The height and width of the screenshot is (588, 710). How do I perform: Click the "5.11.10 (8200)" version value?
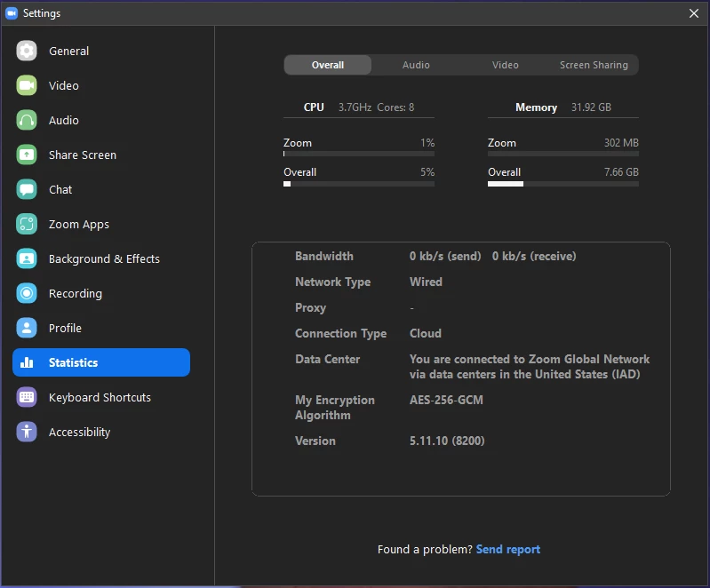pyautogui.click(x=447, y=441)
